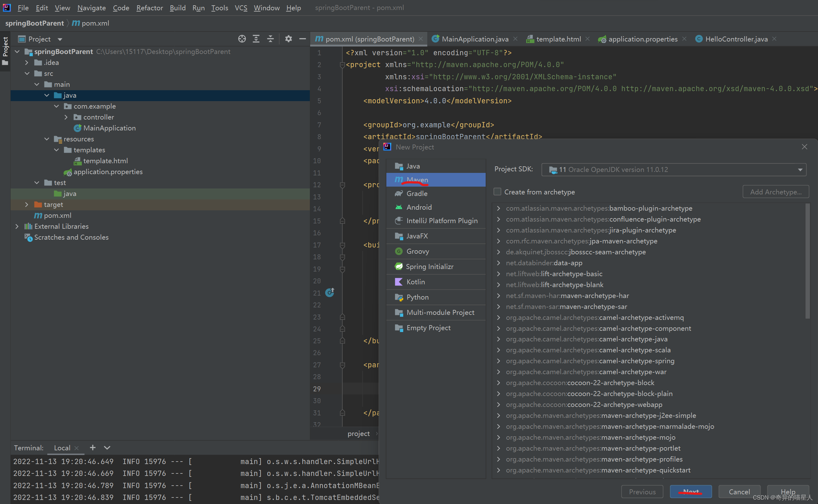Enable Create from archetype checkbox

(498, 192)
